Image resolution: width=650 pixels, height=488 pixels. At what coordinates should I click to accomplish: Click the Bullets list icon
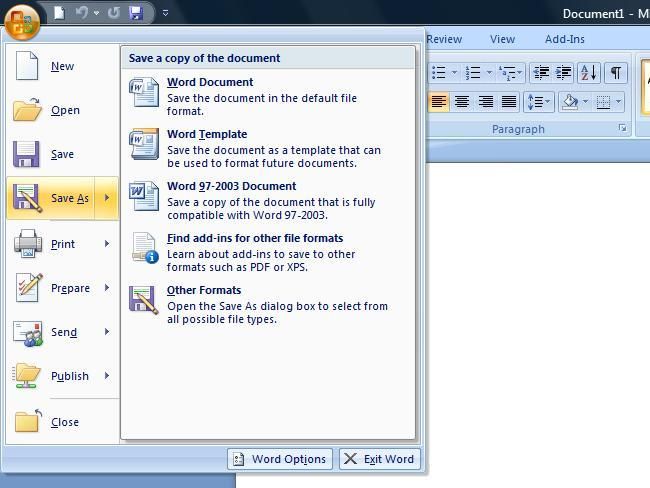[x=439, y=73]
